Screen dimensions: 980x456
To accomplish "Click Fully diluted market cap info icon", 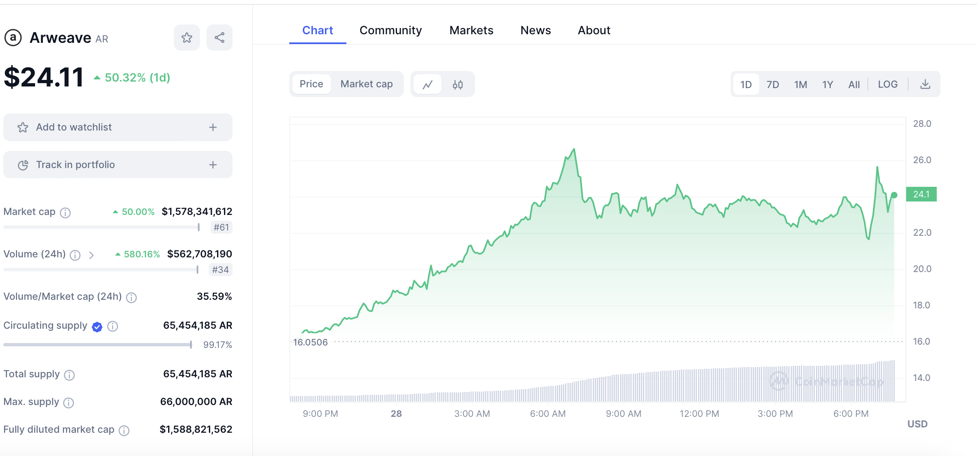I will point(124,430).
